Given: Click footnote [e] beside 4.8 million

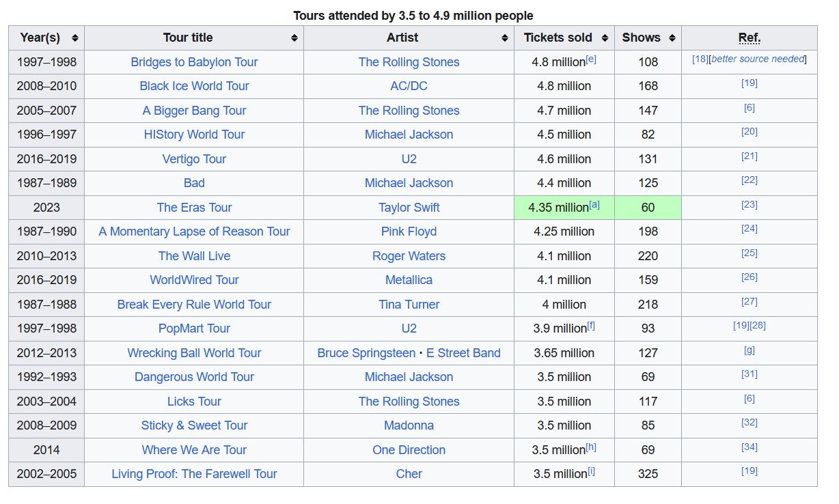Looking at the screenshot, I should (591, 59).
